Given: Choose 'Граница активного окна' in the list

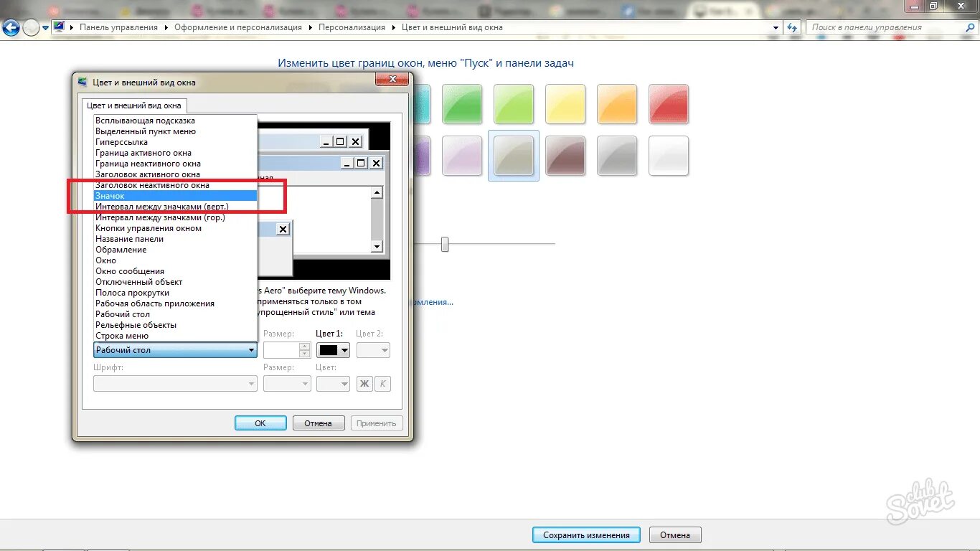Looking at the screenshot, I should pyautogui.click(x=175, y=153).
